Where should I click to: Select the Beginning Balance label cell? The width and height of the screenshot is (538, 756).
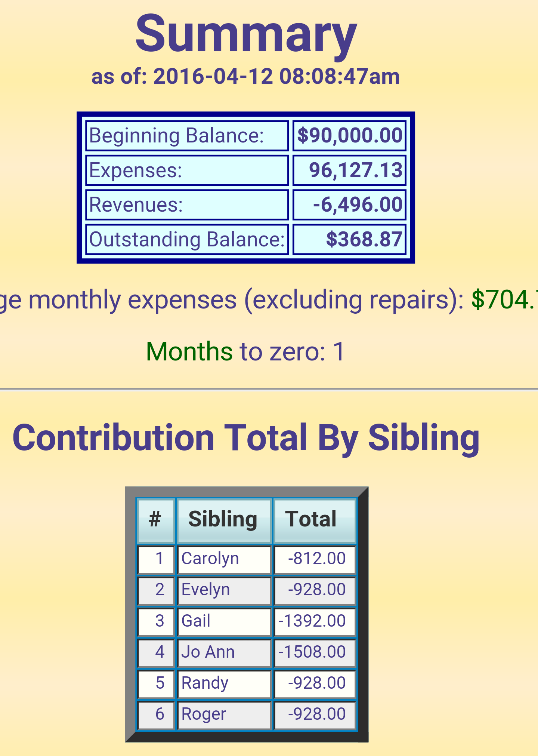[x=187, y=136]
